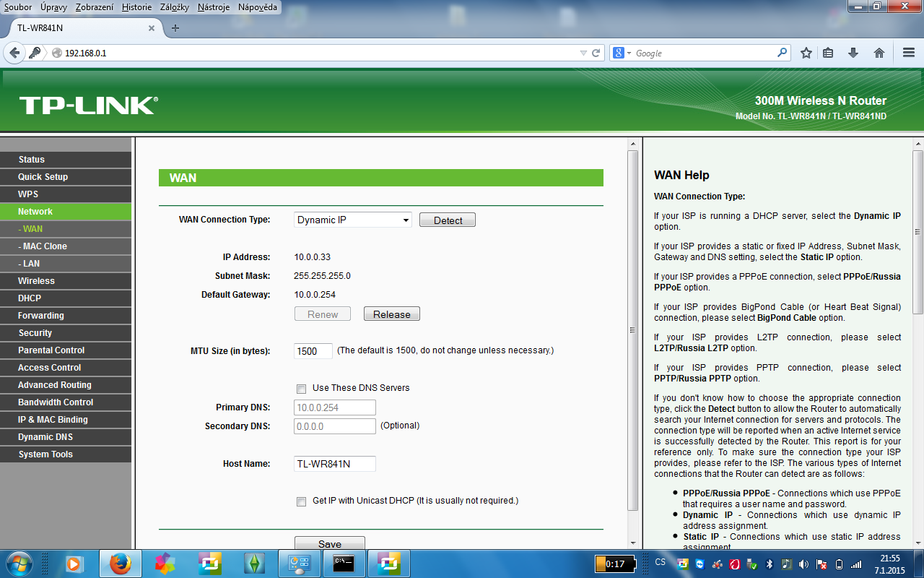Open the WAN Connection Type dropdown
924x578 pixels.
point(353,220)
